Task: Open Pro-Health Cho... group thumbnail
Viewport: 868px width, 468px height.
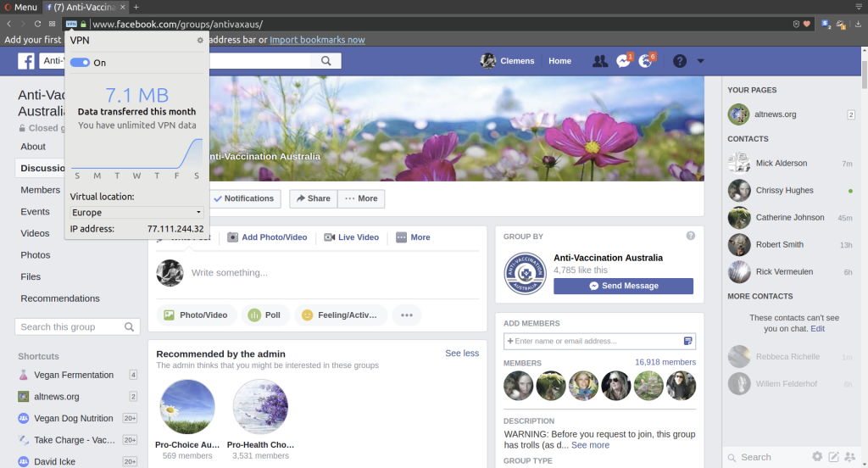Action: click(x=260, y=406)
